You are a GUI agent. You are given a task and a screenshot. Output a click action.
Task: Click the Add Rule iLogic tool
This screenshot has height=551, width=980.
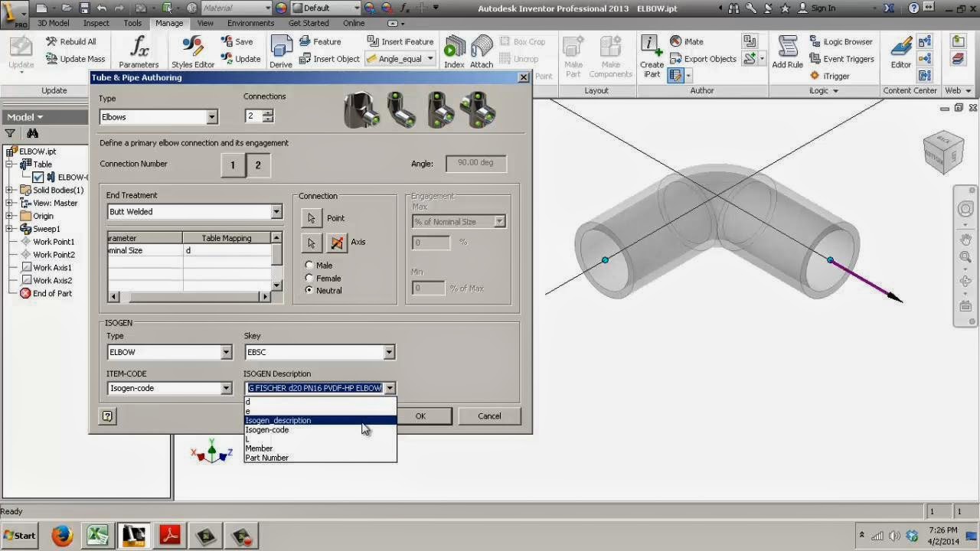tap(787, 52)
